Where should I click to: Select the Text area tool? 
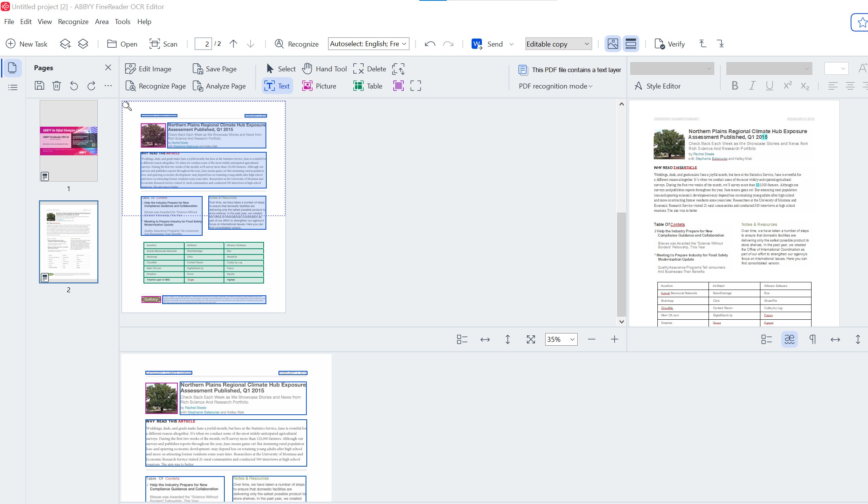(x=277, y=86)
